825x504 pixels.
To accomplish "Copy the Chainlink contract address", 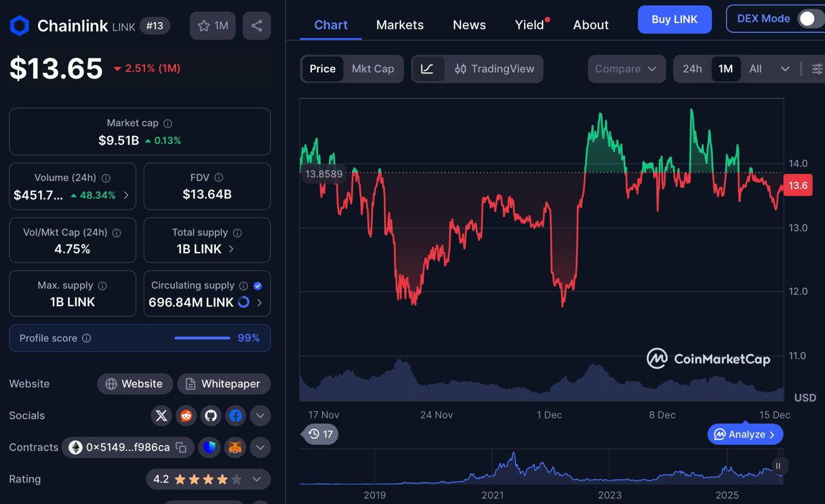I will pos(182,447).
